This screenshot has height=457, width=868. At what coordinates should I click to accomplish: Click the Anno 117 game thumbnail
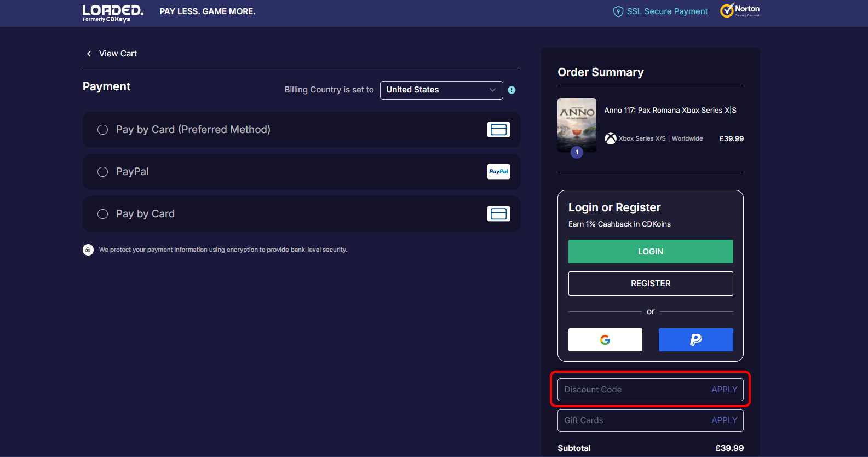[577, 125]
